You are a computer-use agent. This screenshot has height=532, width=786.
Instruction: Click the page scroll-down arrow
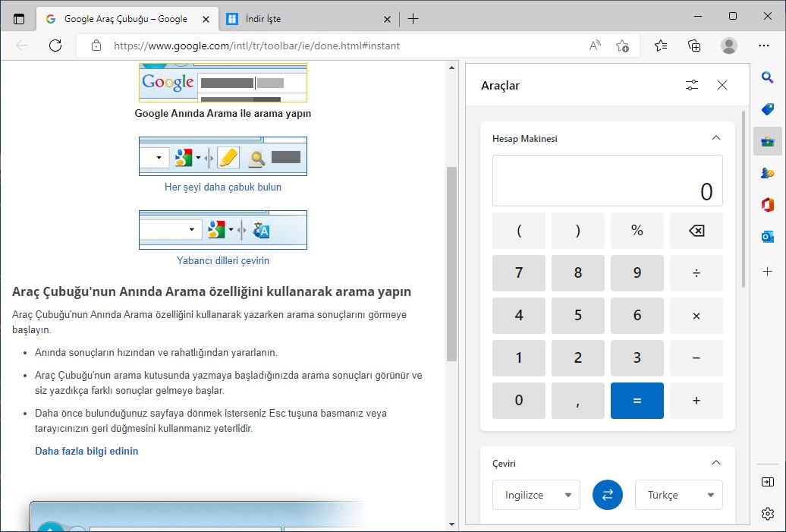pos(451,524)
